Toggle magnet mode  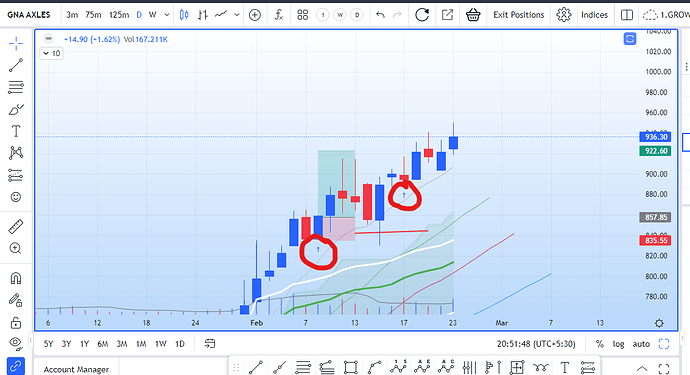click(16, 278)
